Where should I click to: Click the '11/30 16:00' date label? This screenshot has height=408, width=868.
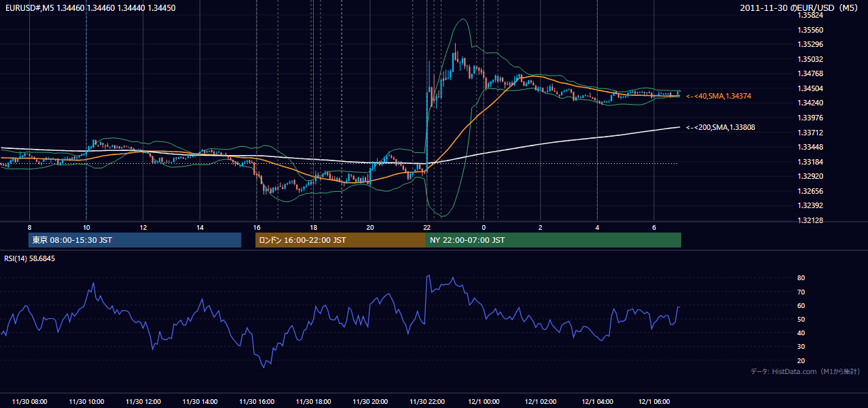coord(257,402)
